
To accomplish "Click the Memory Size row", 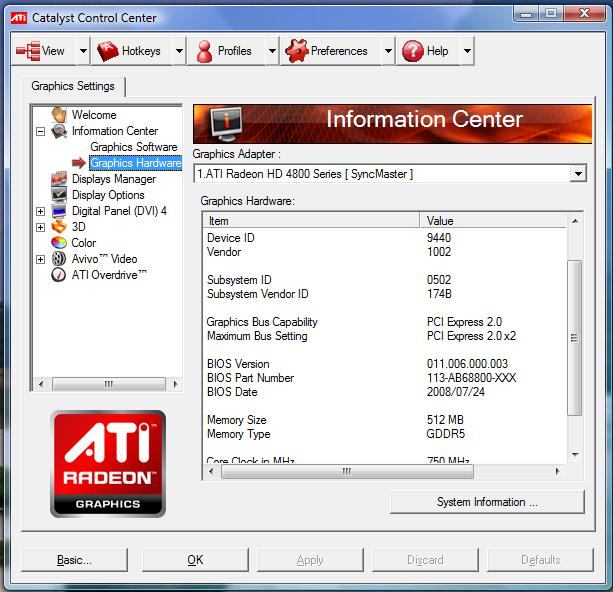I will tap(385, 420).
